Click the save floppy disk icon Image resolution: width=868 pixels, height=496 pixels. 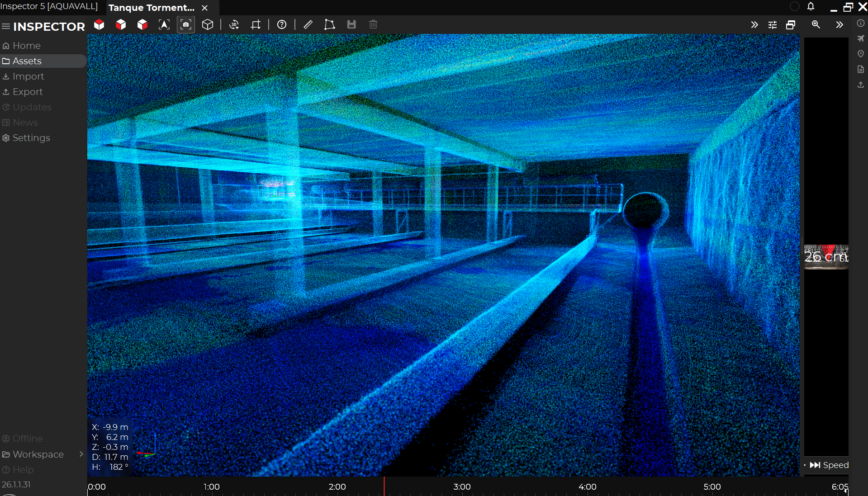coord(351,24)
